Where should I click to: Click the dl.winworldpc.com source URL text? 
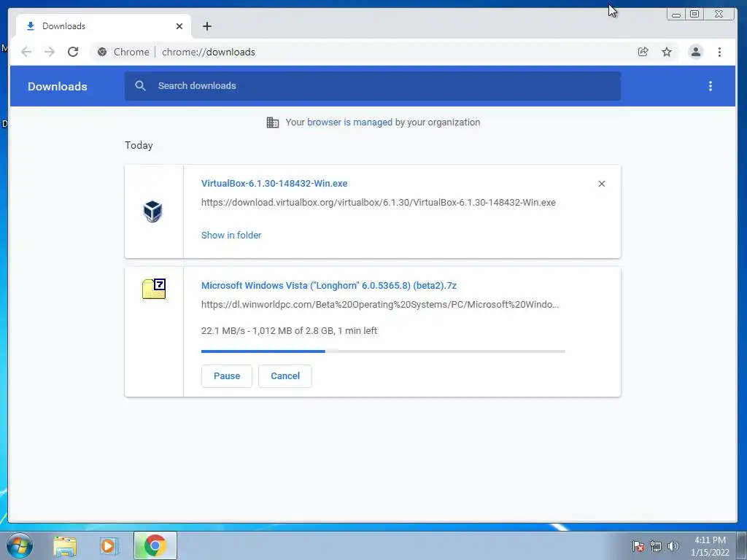(379, 305)
